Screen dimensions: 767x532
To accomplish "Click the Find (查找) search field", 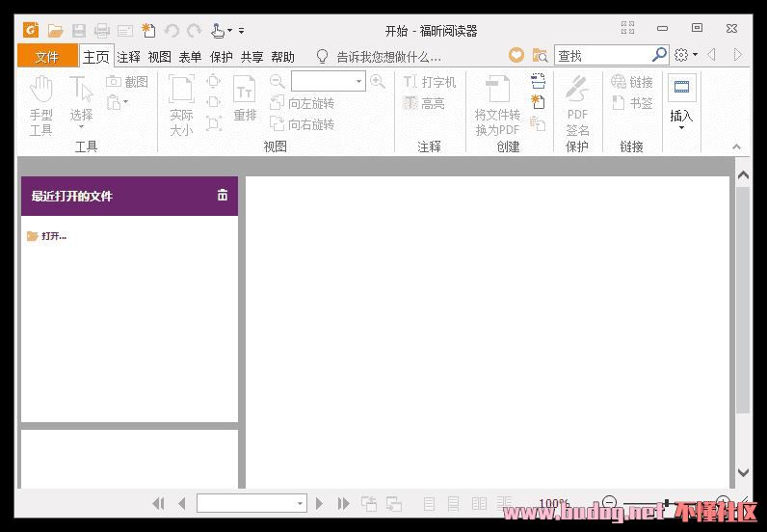I will (x=602, y=56).
